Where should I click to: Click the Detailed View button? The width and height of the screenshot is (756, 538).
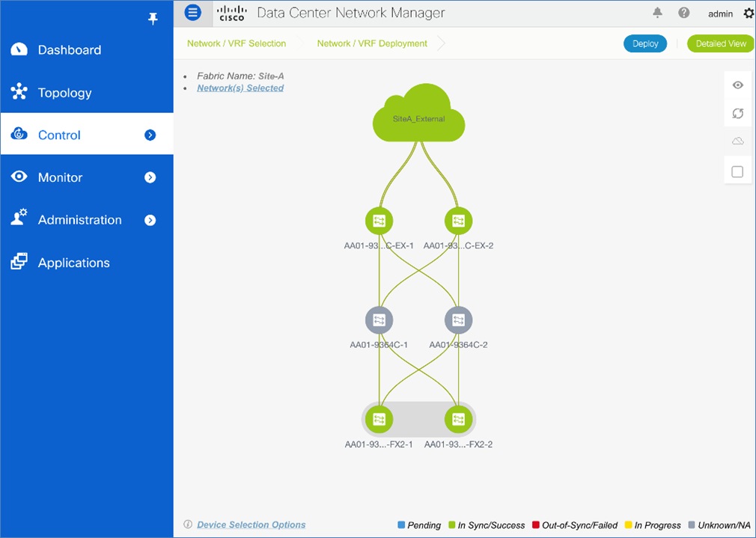(721, 43)
